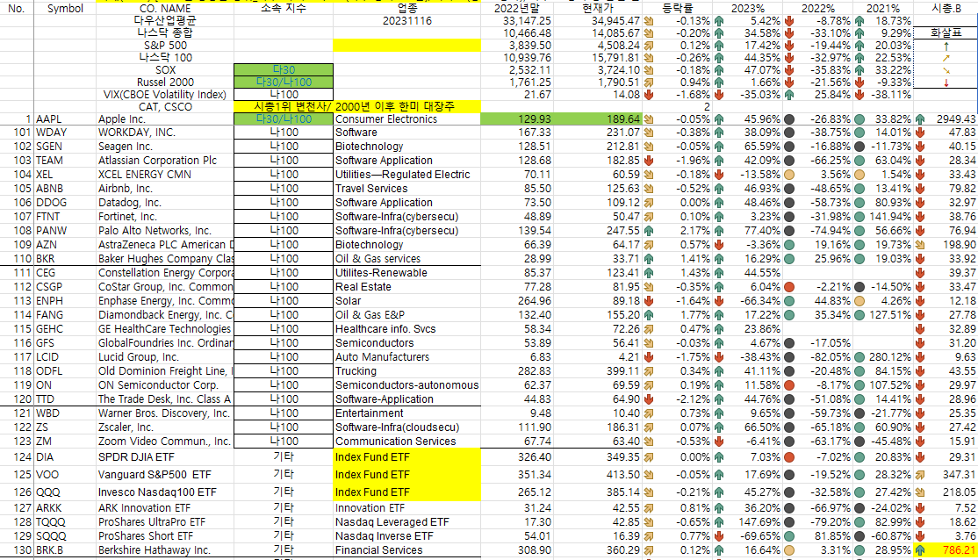Select the Consumer Electronics cell
This screenshot has height=560, width=978.
tap(406, 119)
